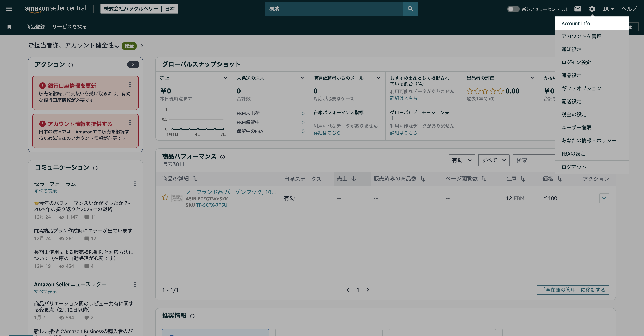Image resolution: width=644 pixels, height=336 pixels.
Task: Sort by 価格 column
Action: (559, 179)
